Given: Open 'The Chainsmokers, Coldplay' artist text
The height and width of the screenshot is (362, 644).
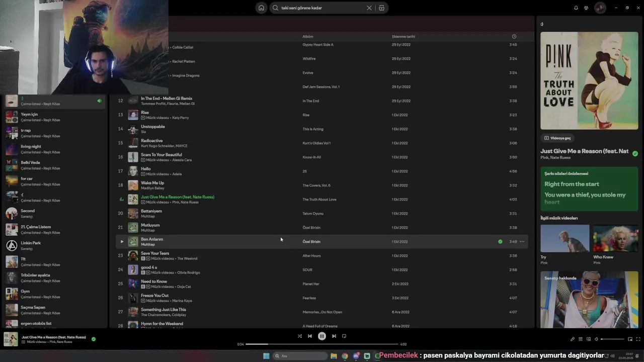Looking at the screenshot, I should [164, 315].
